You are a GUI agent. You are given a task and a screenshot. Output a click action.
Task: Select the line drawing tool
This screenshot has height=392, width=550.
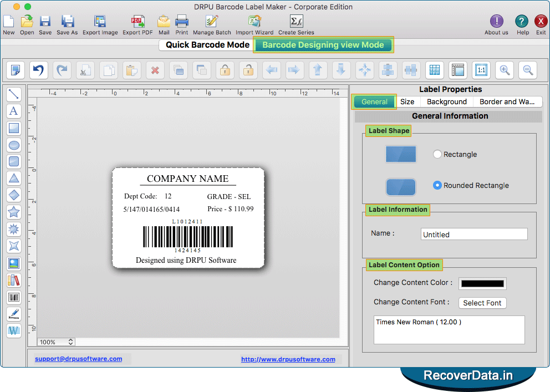(x=14, y=94)
